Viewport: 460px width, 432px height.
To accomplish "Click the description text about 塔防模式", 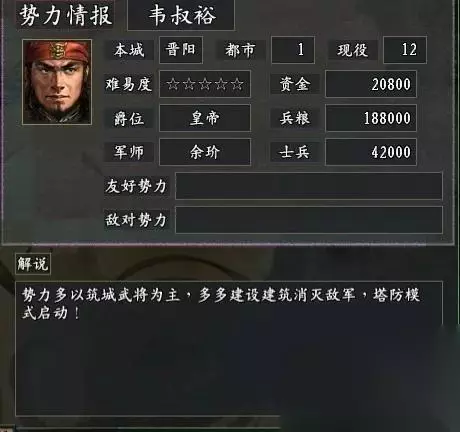I will (x=221, y=304).
